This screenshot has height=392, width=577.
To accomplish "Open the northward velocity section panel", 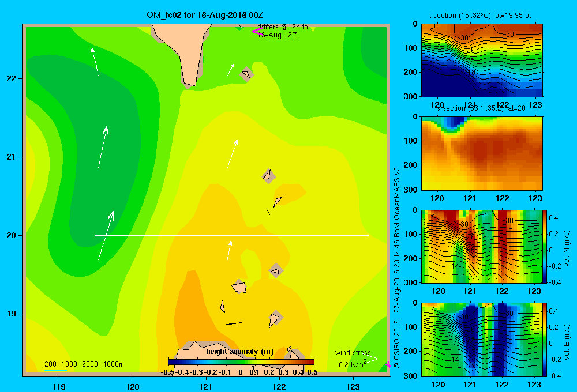I will (481, 246).
